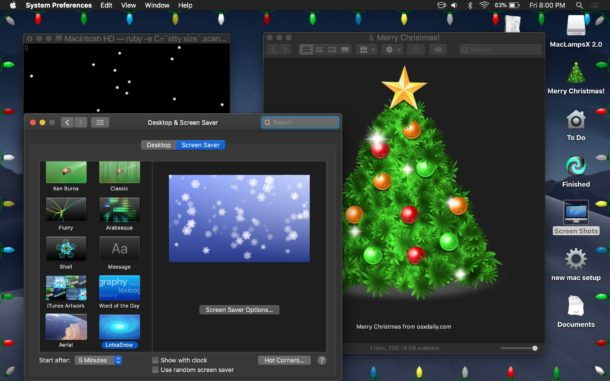
Task: Click Edit Tags button in Finder toolbar
Action: pos(438,50)
